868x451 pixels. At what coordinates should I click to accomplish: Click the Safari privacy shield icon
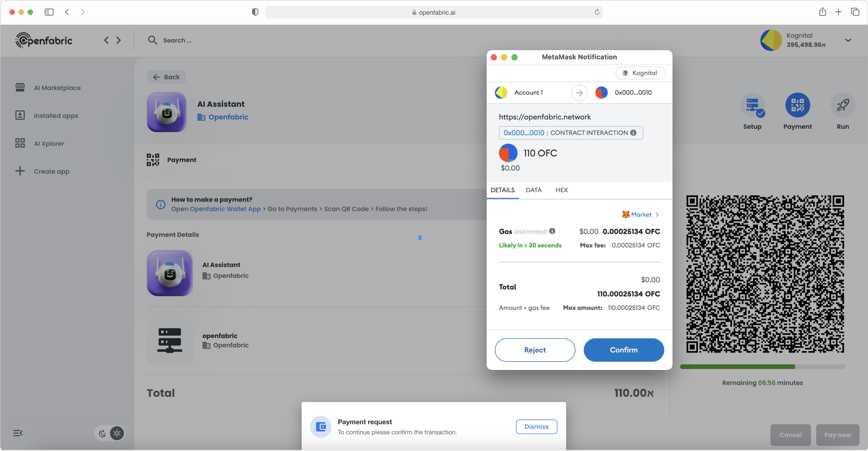click(x=255, y=12)
